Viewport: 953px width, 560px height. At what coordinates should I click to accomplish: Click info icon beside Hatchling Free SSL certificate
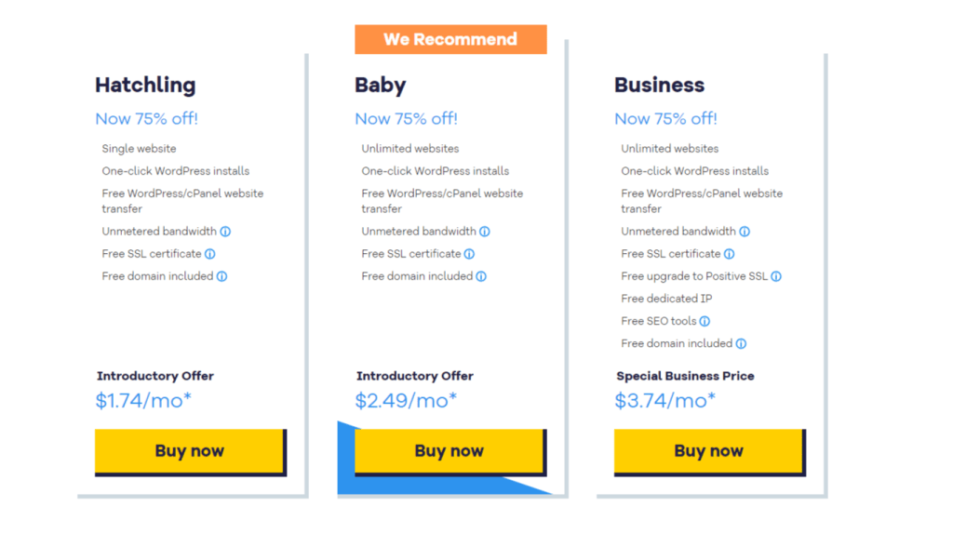click(209, 254)
